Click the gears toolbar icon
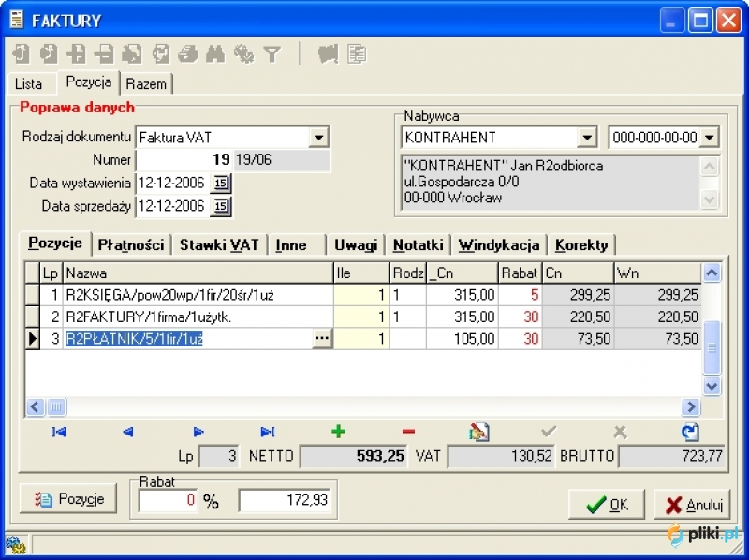 244,54
